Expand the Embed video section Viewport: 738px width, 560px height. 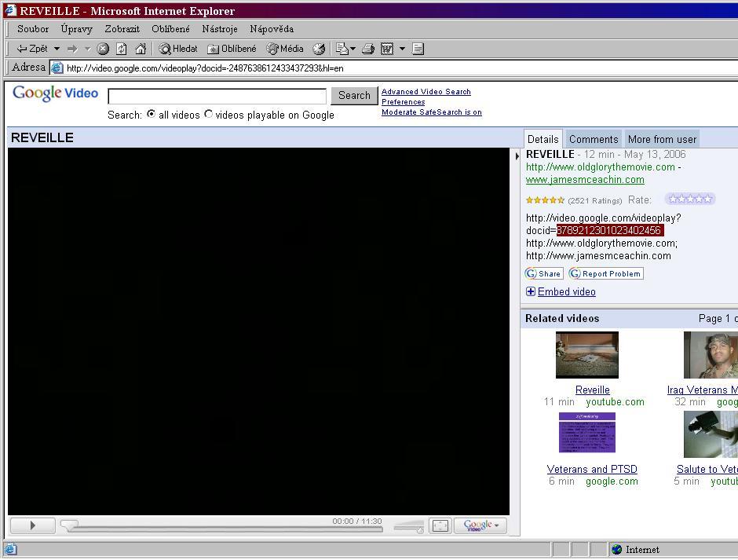[566, 291]
